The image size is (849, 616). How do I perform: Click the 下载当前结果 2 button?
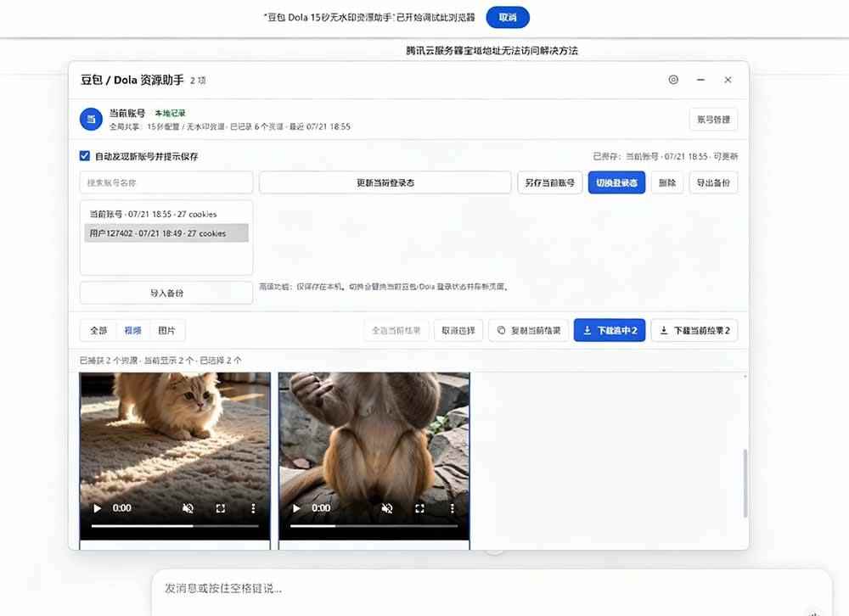694,330
